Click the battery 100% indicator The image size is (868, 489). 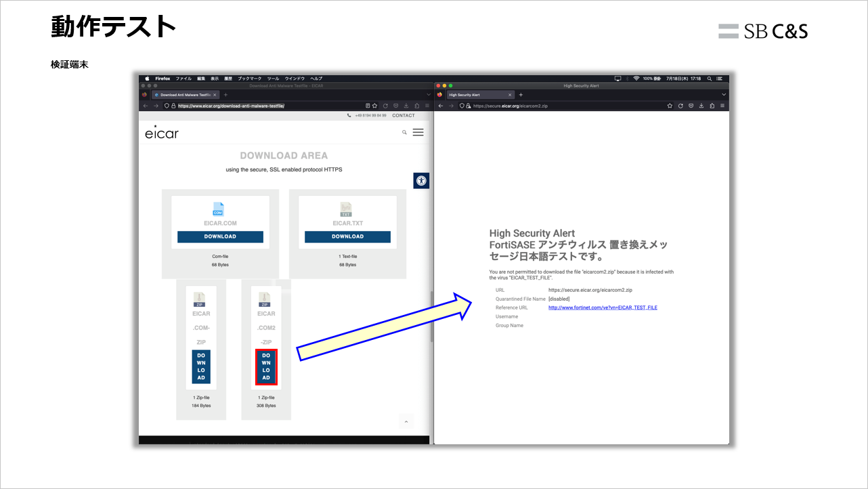pos(652,79)
